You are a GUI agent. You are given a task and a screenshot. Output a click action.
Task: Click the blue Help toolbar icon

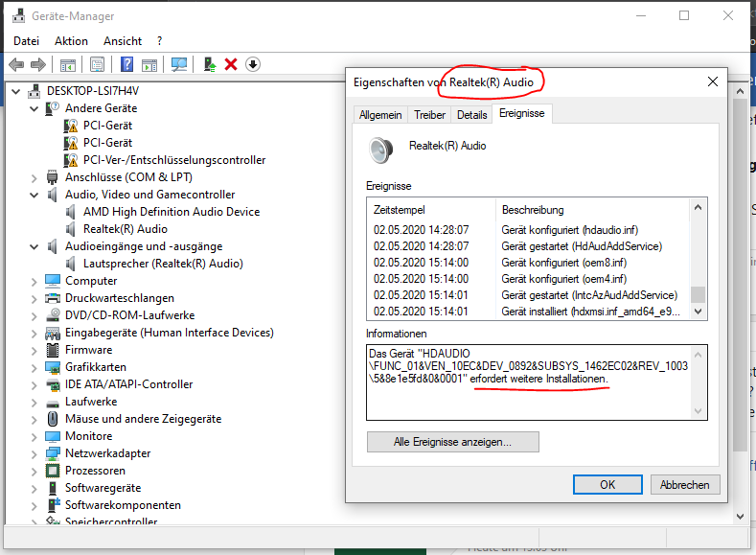pos(126,64)
